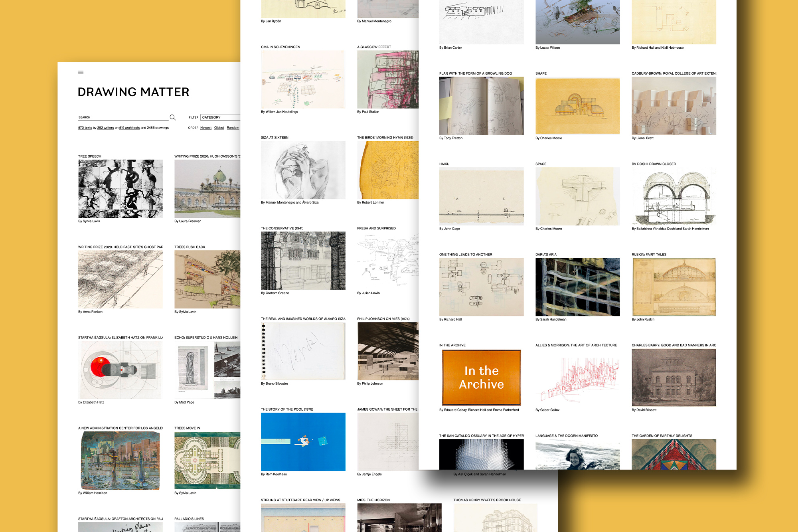Open Cadbury-Brown Royal College of Art thumbnail
The width and height of the screenshot is (798, 532).
tap(674, 106)
